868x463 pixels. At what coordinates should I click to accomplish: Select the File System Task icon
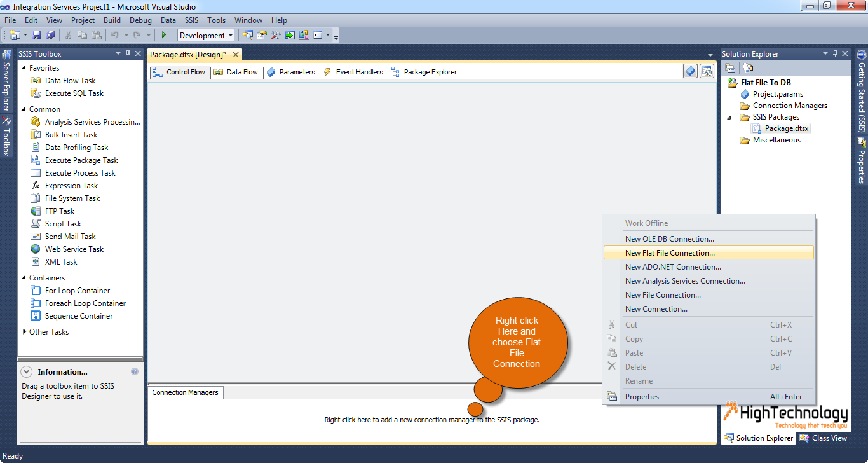36,198
